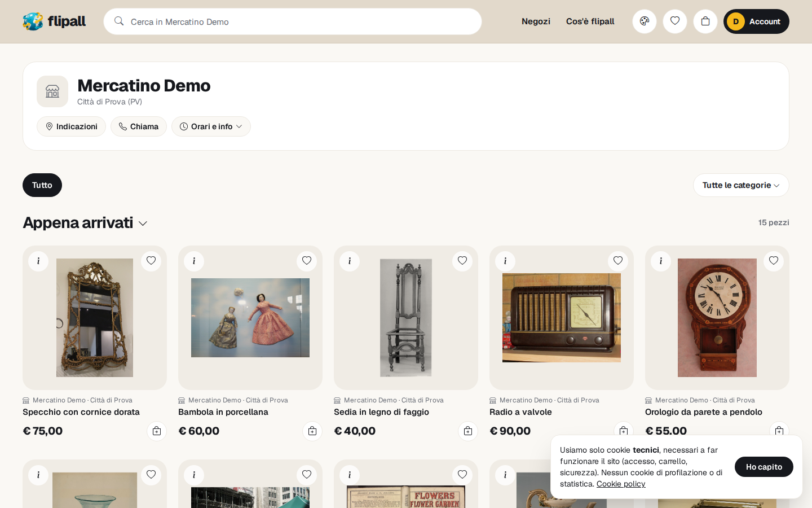812x508 pixels.
Task: Expand Orari e info dropdown
Action: pos(211,126)
